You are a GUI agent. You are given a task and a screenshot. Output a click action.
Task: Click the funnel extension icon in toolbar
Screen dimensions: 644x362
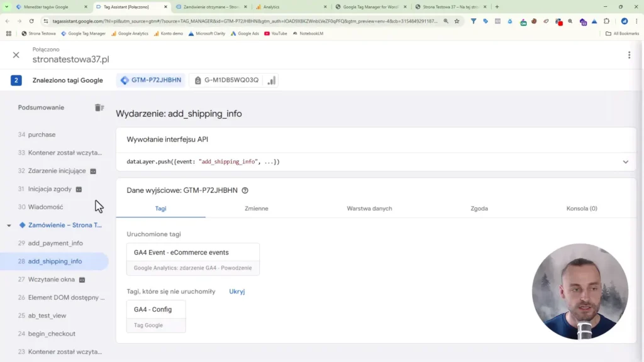(x=473, y=21)
